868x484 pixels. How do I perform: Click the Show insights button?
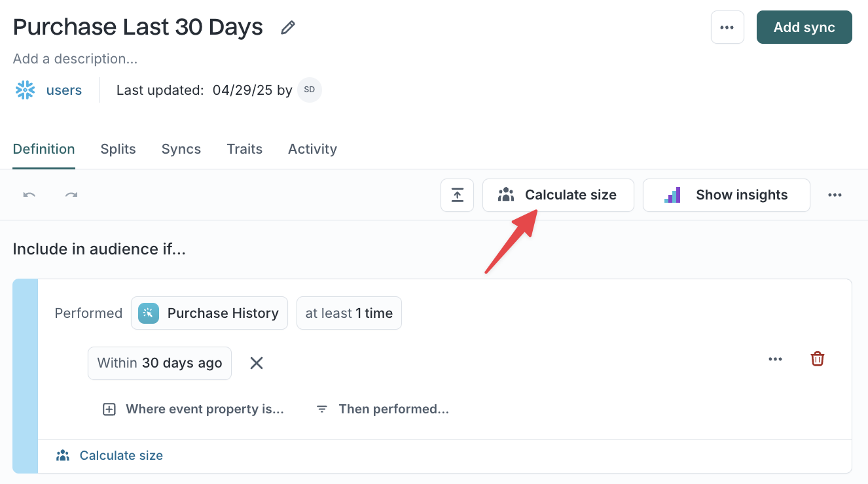pos(727,195)
